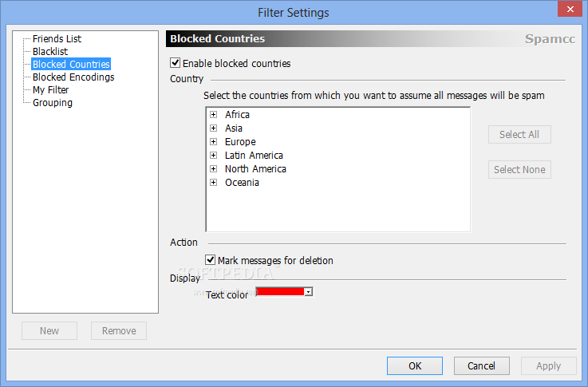The image size is (588, 387).
Task: Open the My Filter page
Action: click(50, 89)
